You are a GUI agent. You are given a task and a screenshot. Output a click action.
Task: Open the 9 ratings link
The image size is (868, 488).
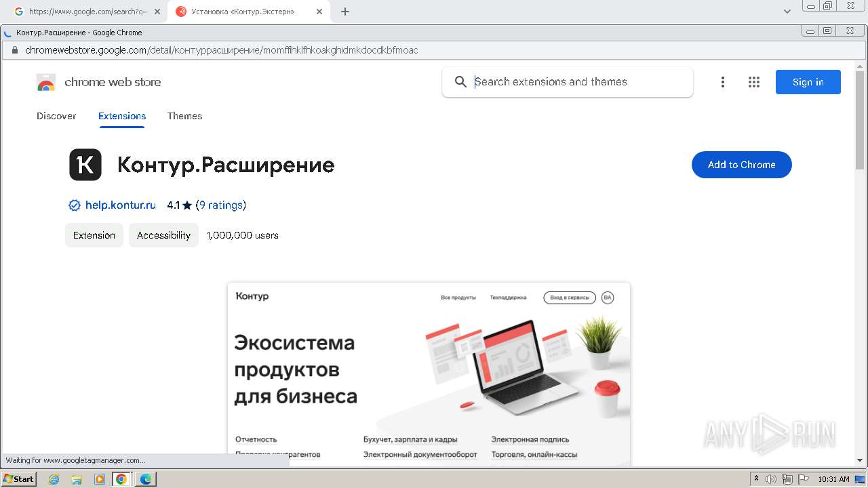coord(220,205)
